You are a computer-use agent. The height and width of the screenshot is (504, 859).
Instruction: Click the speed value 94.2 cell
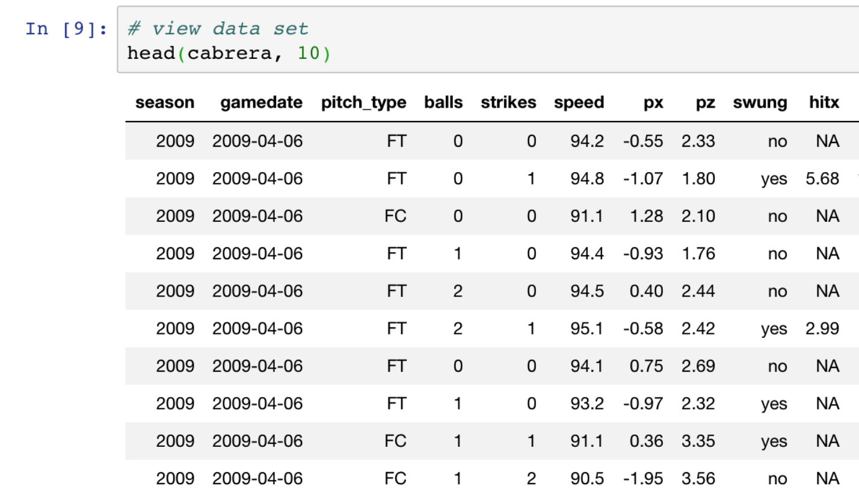point(587,141)
